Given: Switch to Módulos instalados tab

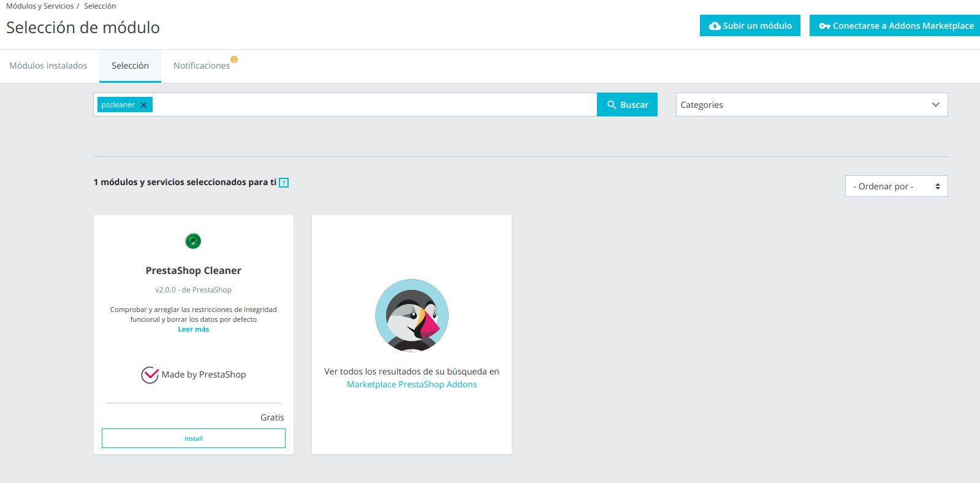Looking at the screenshot, I should pos(48,66).
